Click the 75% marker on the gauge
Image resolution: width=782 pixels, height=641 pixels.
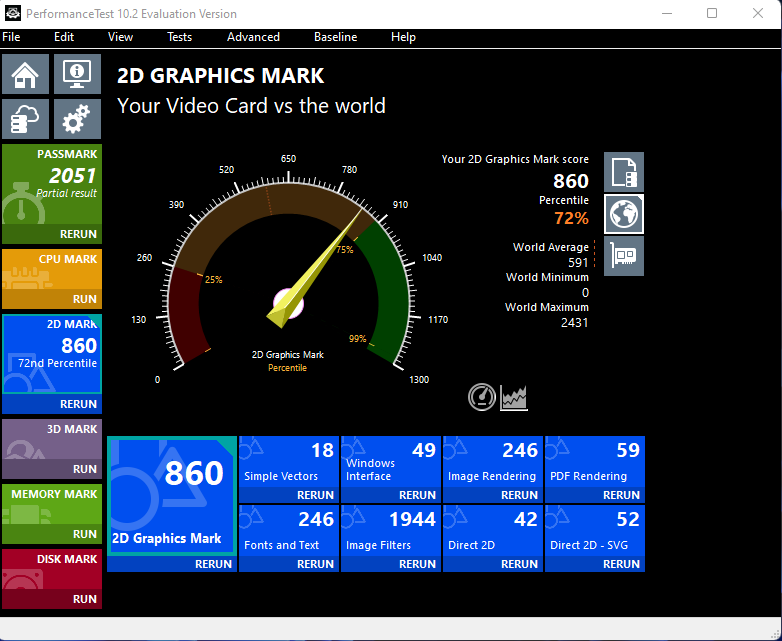[345, 249]
